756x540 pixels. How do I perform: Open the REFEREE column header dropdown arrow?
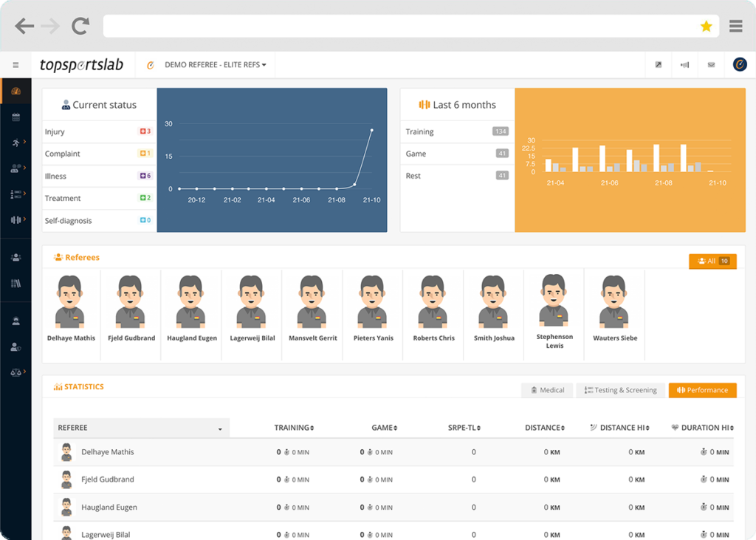[x=220, y=428]
